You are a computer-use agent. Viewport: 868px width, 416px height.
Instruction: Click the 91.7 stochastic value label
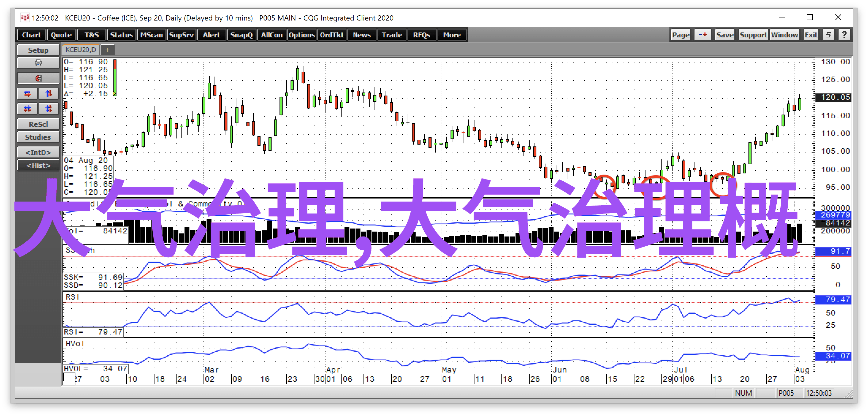[x=833, y=251]
